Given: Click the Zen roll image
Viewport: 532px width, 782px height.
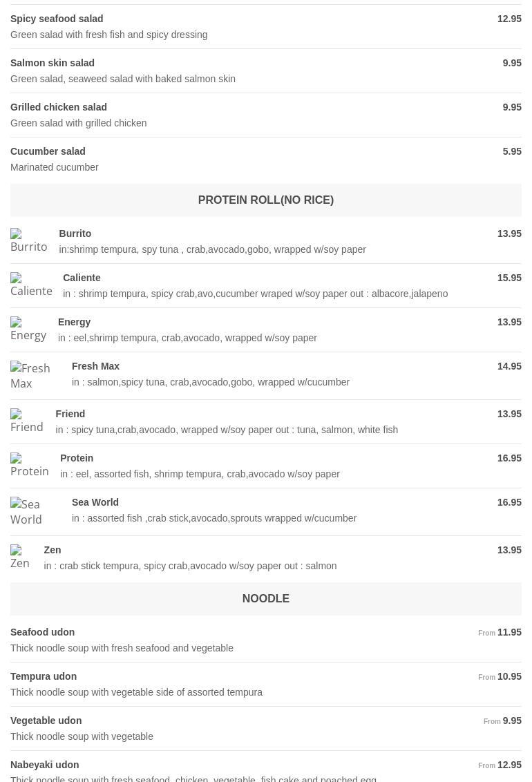Looking at the screenshot, I should 21,557.
